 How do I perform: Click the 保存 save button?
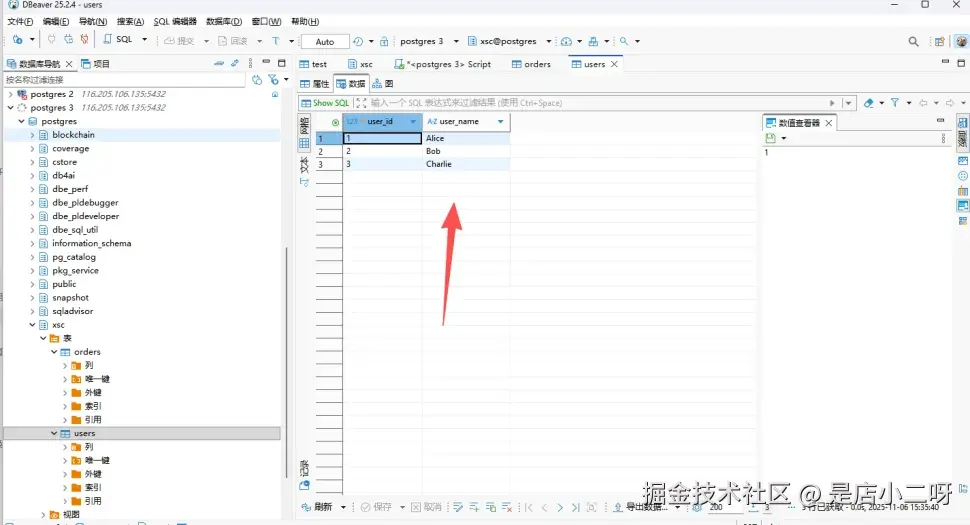377,507
